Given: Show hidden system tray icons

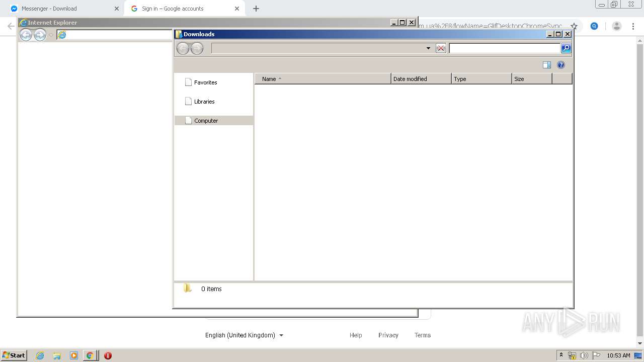Looking at the screenshot, I should click(561, 355).
